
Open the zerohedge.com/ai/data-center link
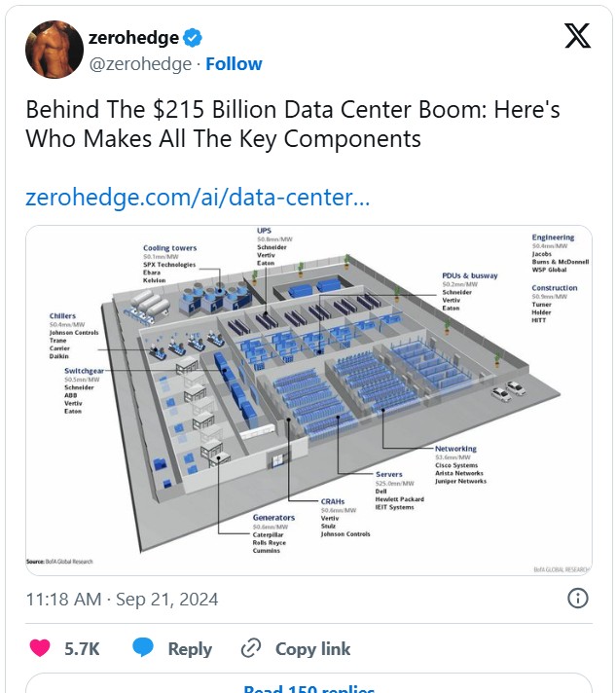[x=198, y=198]
